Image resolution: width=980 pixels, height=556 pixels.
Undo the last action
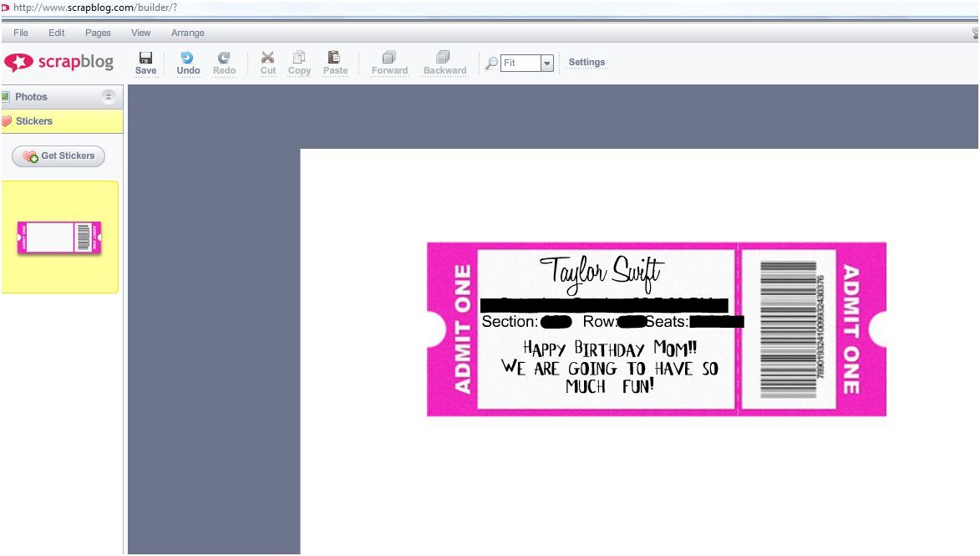pos(187,64)
